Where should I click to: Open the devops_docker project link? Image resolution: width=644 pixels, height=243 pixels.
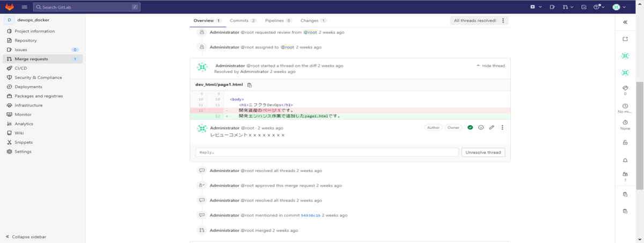(x=33, y=20)
